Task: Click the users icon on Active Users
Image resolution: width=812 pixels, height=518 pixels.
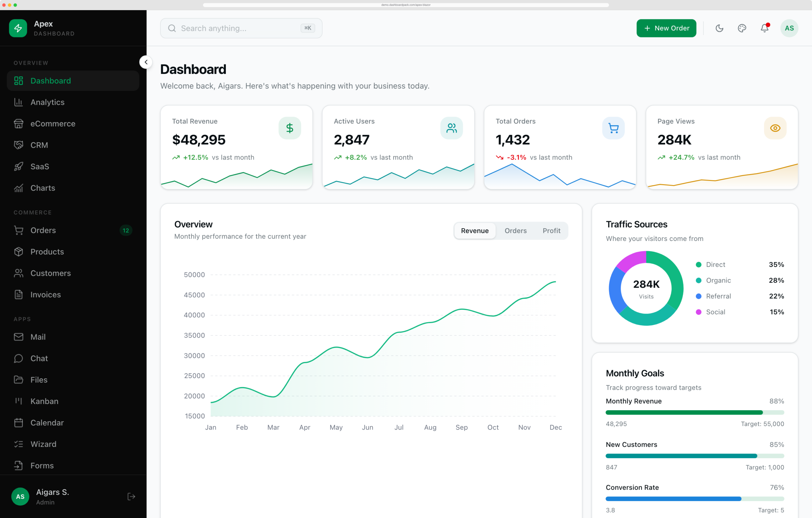Action: (452, 128)
